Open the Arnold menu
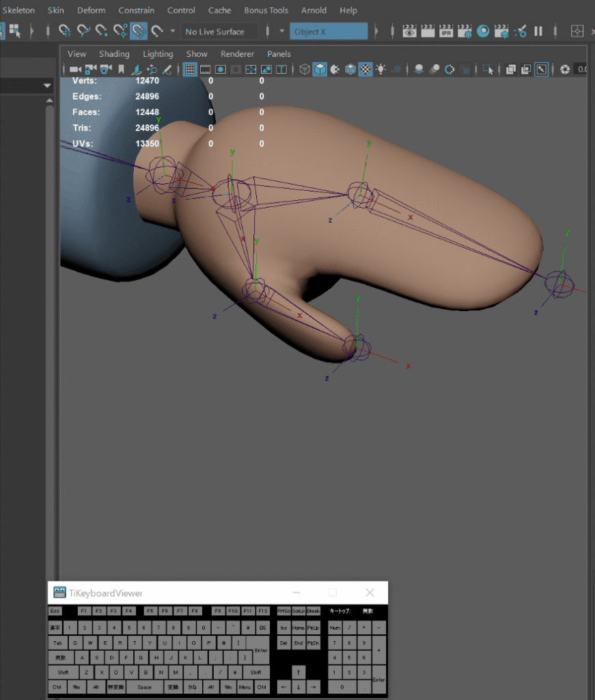 tap(314, 10)
